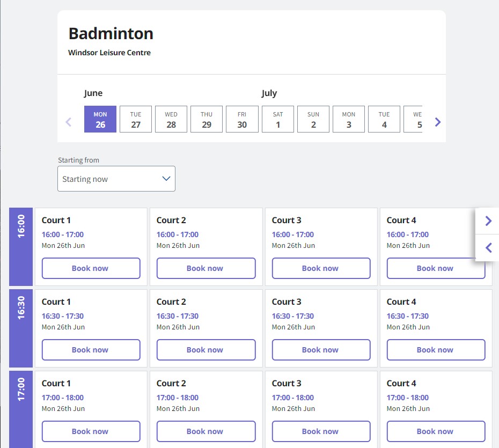Click 17:00 - 18:00 time on Court 1
This screenshot has width=499, height=448.
[x=63, y=398]
